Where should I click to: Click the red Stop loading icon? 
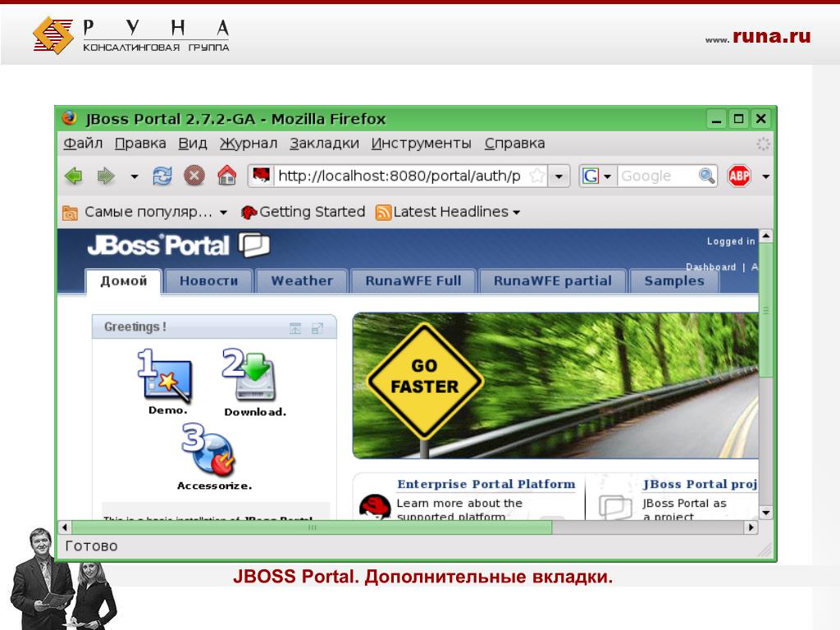(194, 176)
